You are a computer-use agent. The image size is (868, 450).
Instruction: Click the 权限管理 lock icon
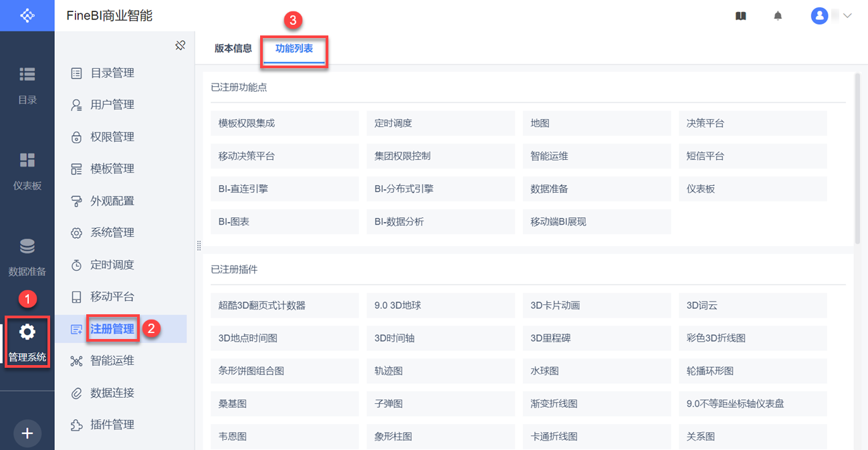coord(76,137)
